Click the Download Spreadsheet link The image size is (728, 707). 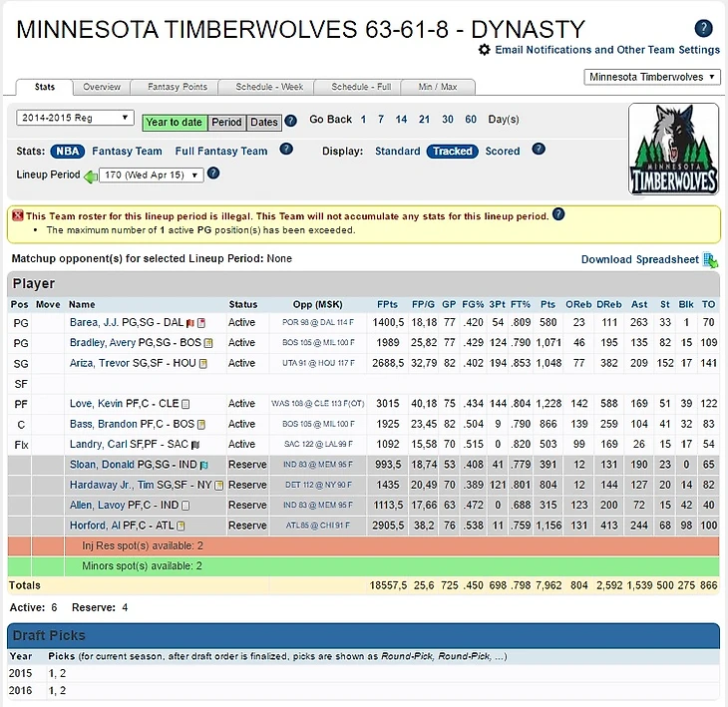(x=640, y=259)
